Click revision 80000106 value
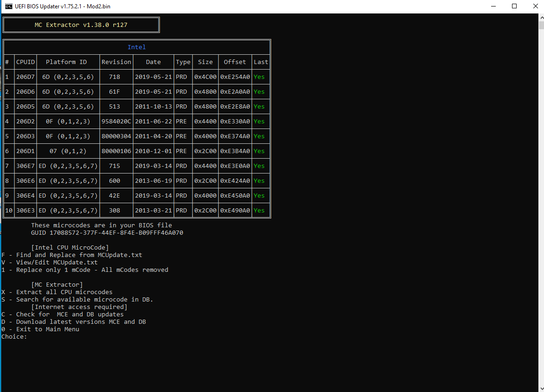 [x=116, y=151]
